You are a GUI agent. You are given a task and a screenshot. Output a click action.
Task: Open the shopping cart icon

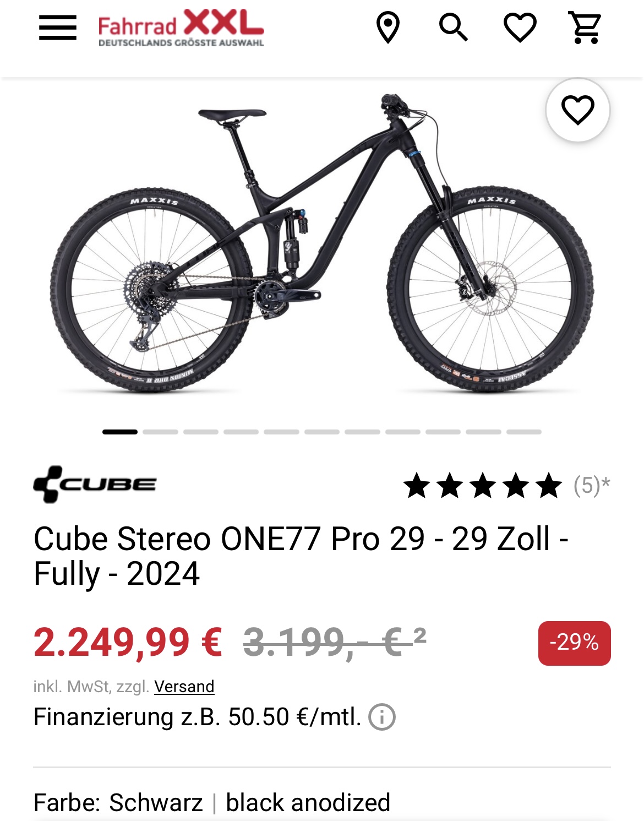[x=586, y=28]
